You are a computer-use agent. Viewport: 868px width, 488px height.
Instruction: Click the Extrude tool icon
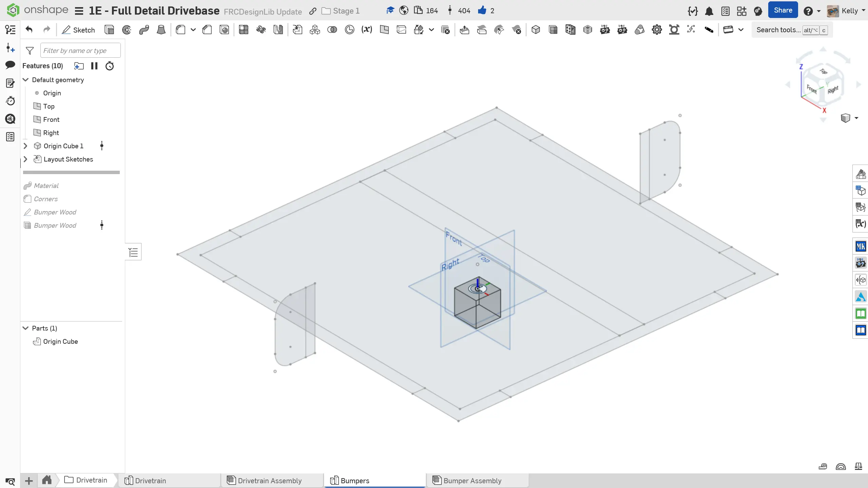[109, 30]
